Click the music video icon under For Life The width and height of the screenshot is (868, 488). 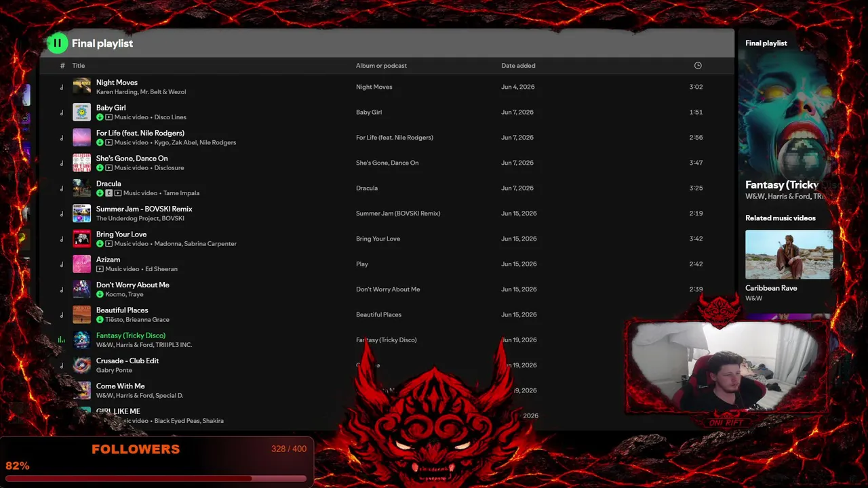108,142
